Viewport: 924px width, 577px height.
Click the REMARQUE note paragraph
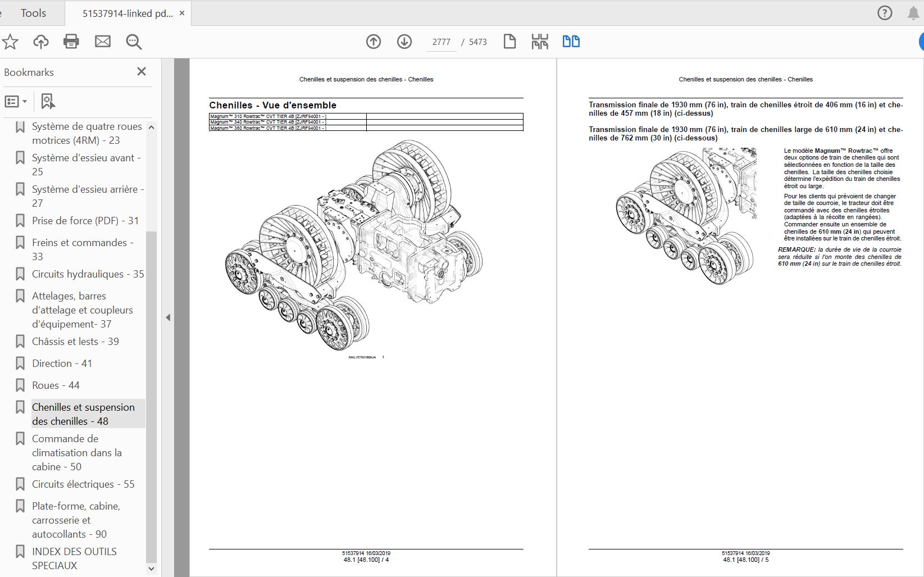(x=840, y=257)
